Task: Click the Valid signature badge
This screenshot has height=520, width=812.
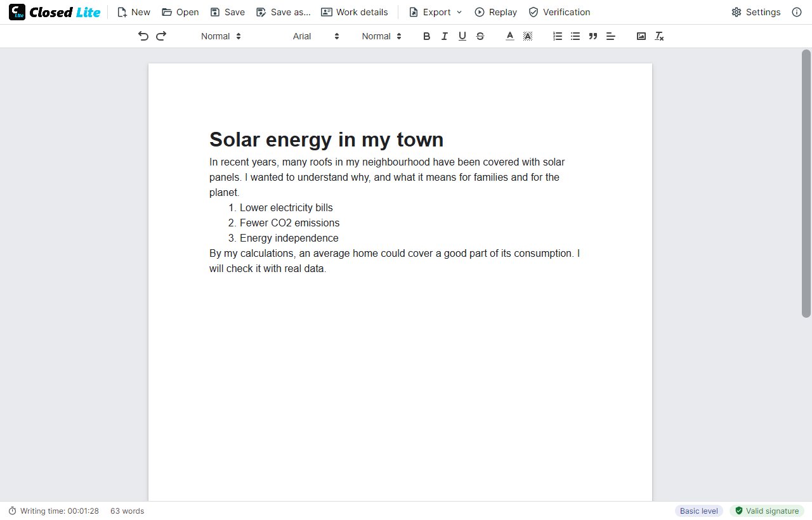Action: pyautogui.click(x=767, y=510)
